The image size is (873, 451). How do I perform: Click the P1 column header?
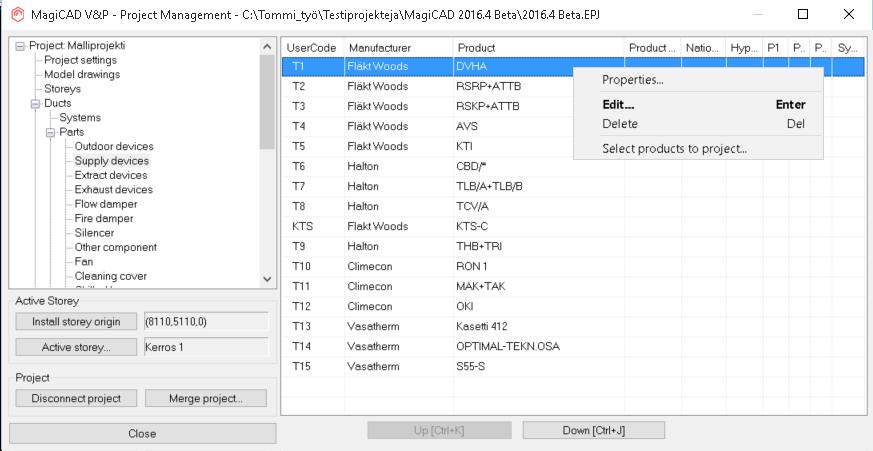[x=776, y=48]
